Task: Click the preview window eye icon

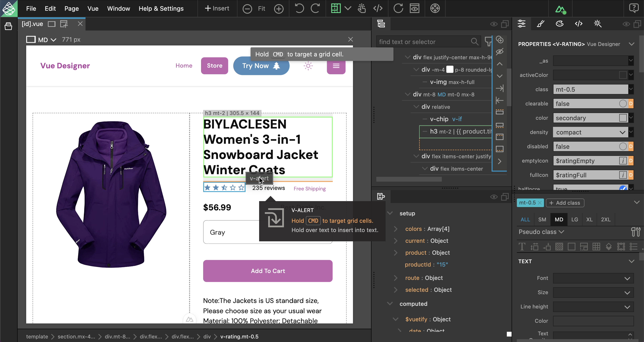Action: tap(414, 8)
